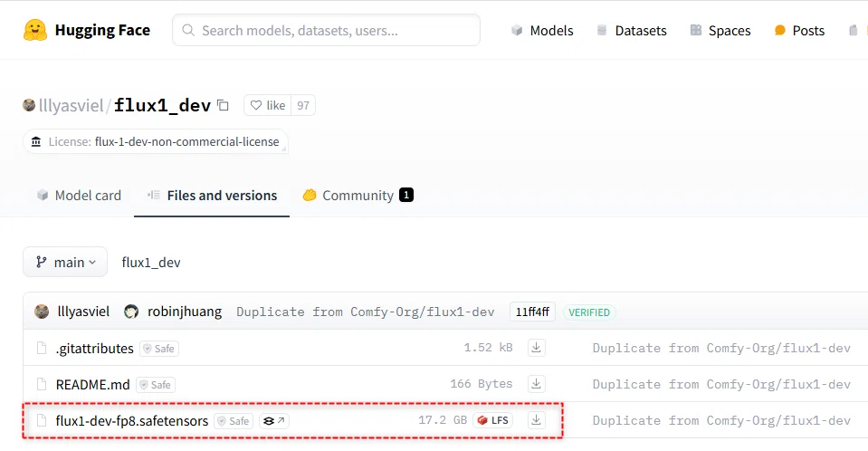Click robinjhuang's avatar icon
868x451 pixels.
(x=131, y=312)
